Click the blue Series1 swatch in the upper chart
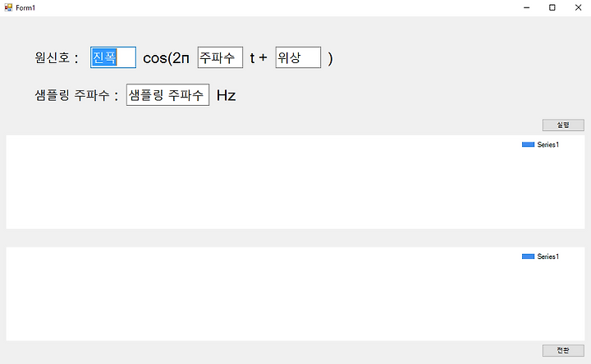 point(528,144)
